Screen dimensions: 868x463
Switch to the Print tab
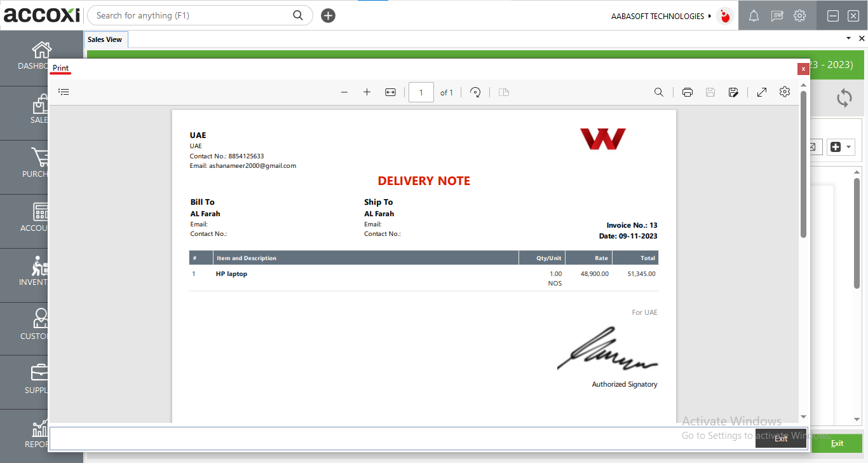pos(60,68)
